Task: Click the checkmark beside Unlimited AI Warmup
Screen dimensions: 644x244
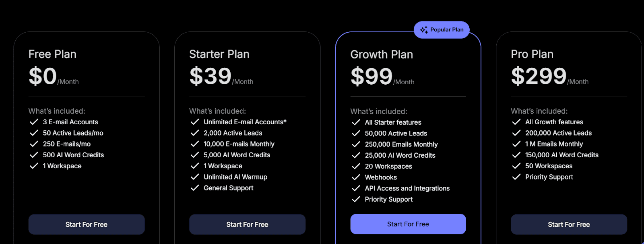Action: [x=194, y=177]
